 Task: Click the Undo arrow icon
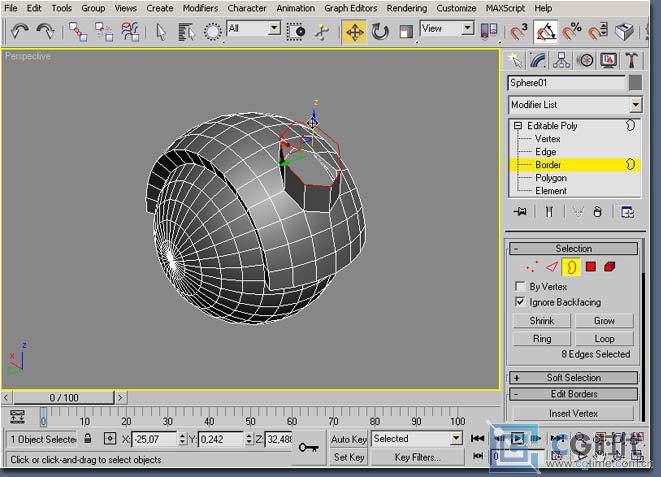tap(19, 31)
